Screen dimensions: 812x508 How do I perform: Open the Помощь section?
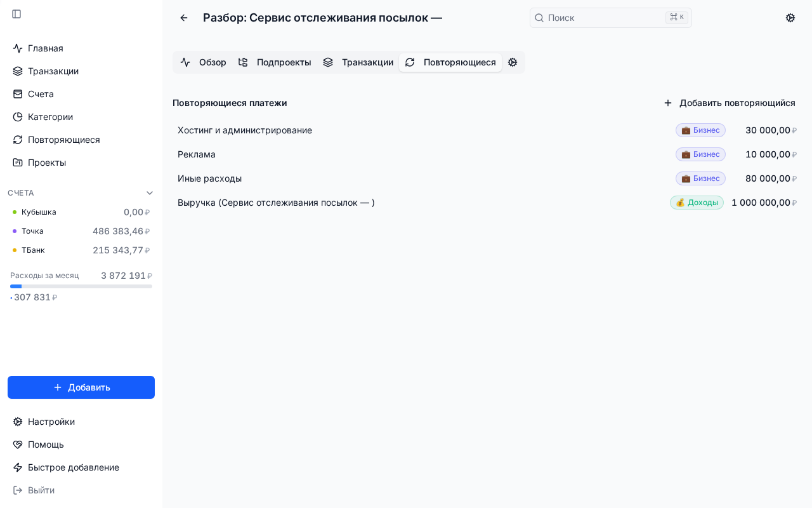[46, 444]
